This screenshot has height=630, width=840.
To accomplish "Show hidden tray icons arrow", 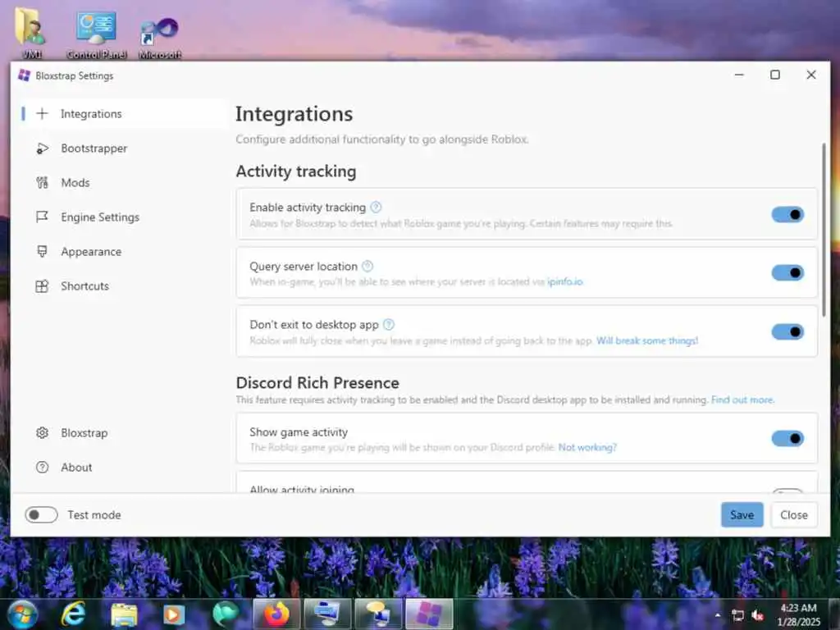I will coord(718,615).
